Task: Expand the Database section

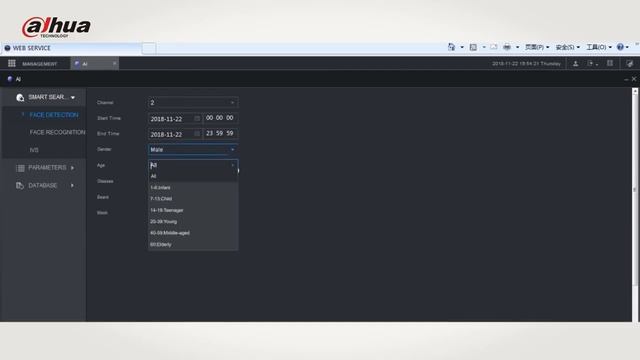Action: pos(73,185)
